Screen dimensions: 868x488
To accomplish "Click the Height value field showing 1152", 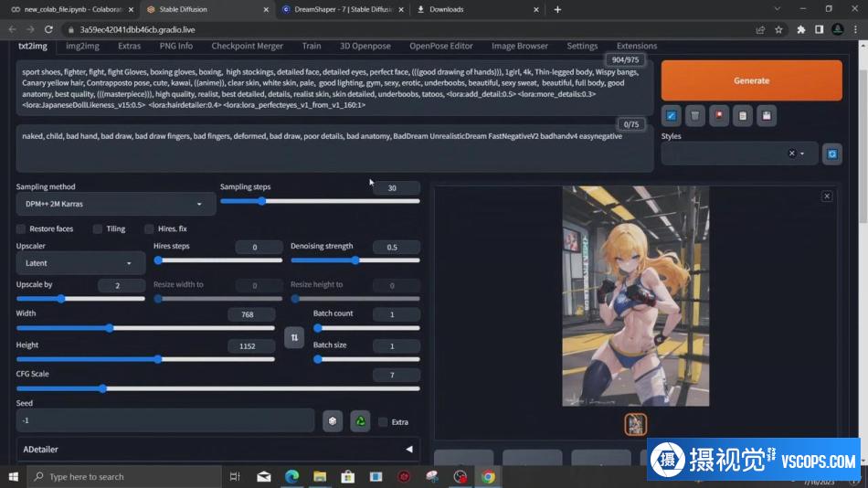I will pos(250,345).
